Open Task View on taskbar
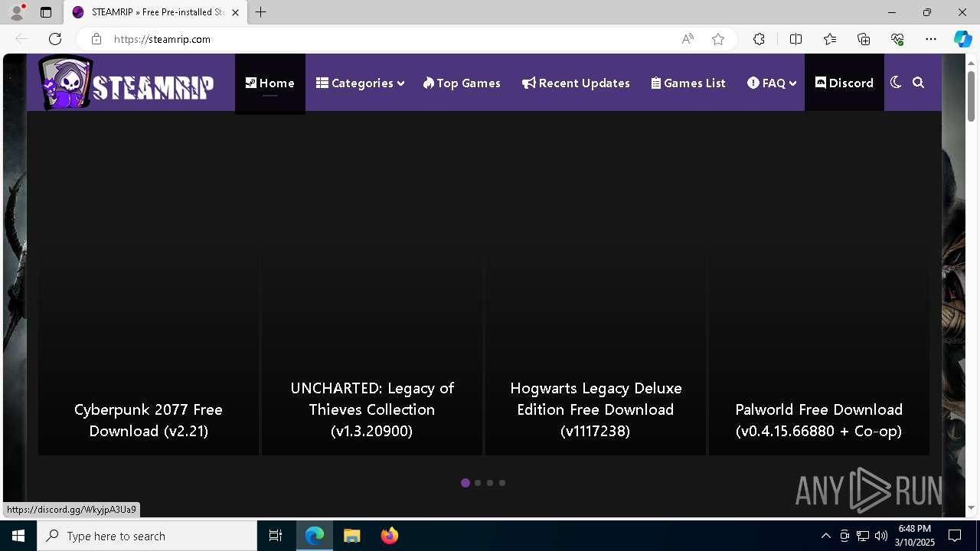Image resolution: width=980 pixels, height=551 pixels. [x=276, y=536]
